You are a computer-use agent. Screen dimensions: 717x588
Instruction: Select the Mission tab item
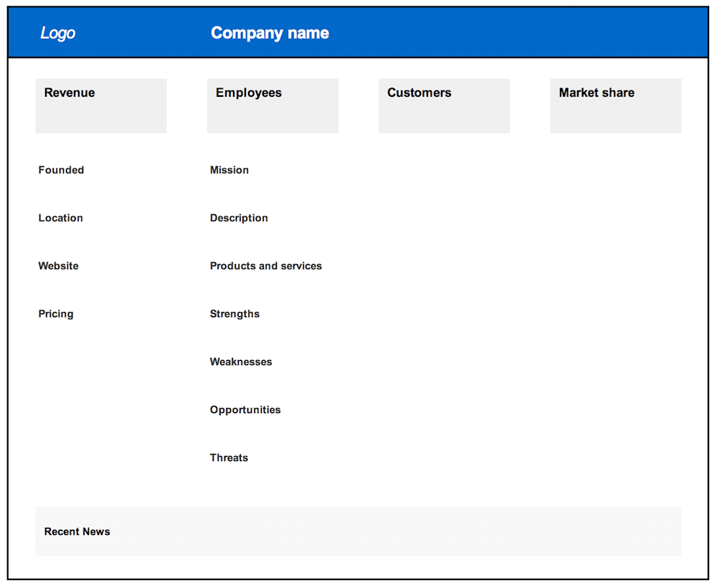pyautogui.click(x=229, y=170)
